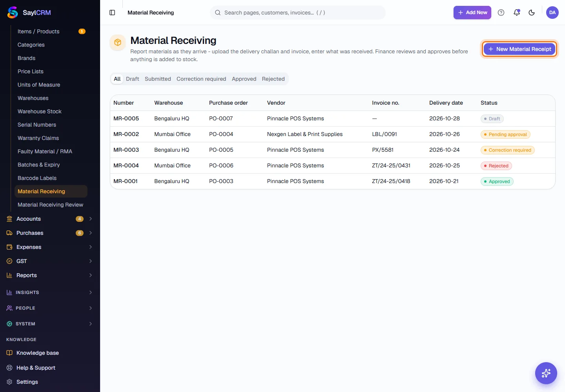Viewport: 565px width, 392px height.
Task: Expand the Reports section chevron
Action: click(91, 275)
